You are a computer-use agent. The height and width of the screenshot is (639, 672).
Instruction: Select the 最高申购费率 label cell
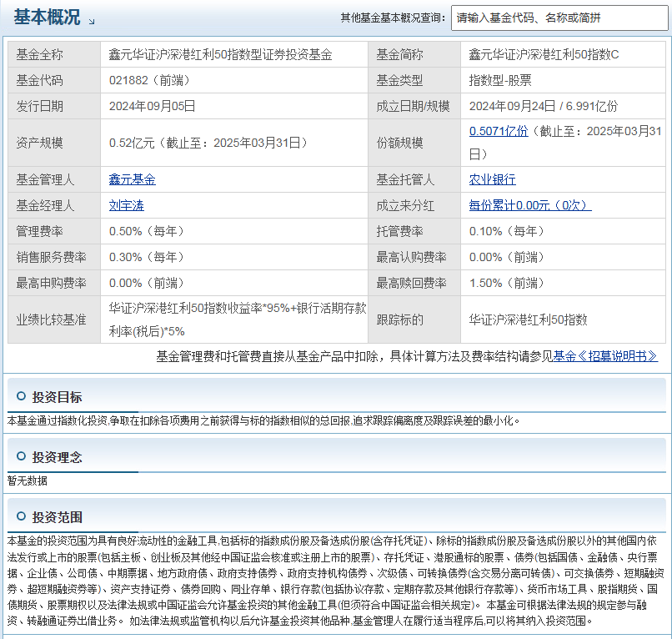(x=54, y=283)
